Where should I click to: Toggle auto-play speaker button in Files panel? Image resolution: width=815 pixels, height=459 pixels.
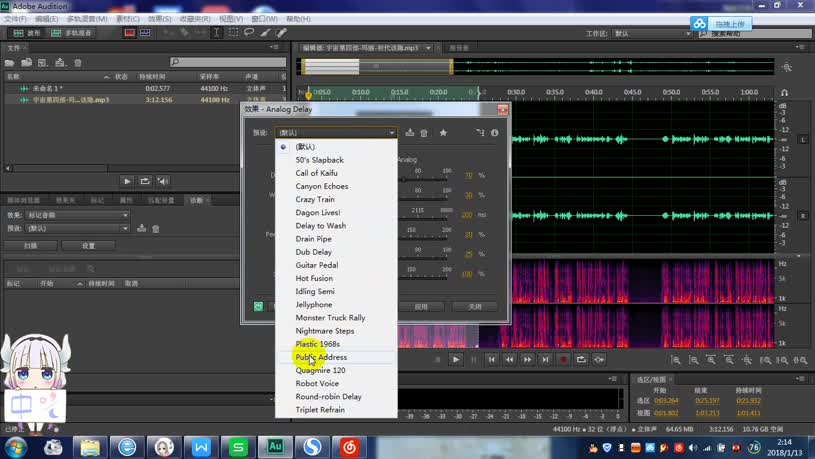click(163, 181)
